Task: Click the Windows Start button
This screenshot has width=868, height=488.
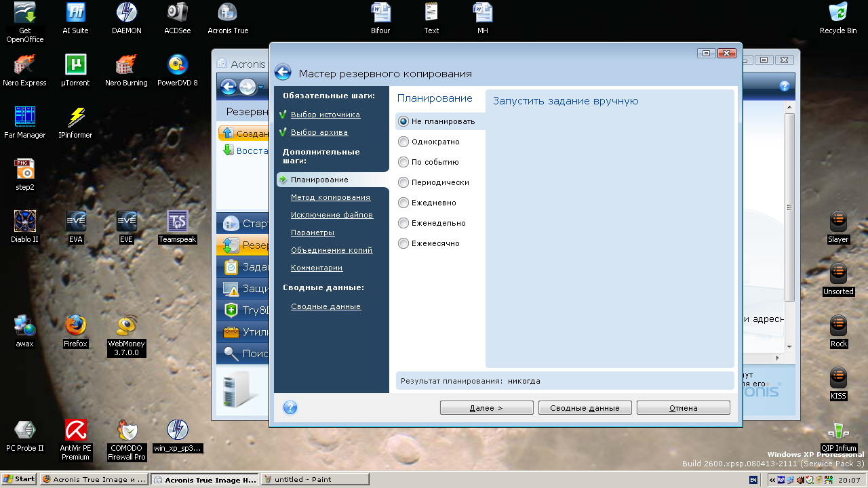Action: coord(19,479)
